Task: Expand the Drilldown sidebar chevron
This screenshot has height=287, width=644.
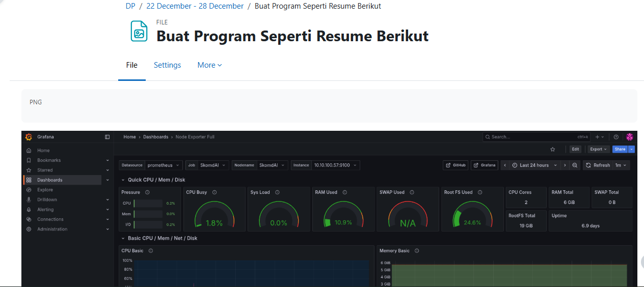Action: tap(108, 199)
